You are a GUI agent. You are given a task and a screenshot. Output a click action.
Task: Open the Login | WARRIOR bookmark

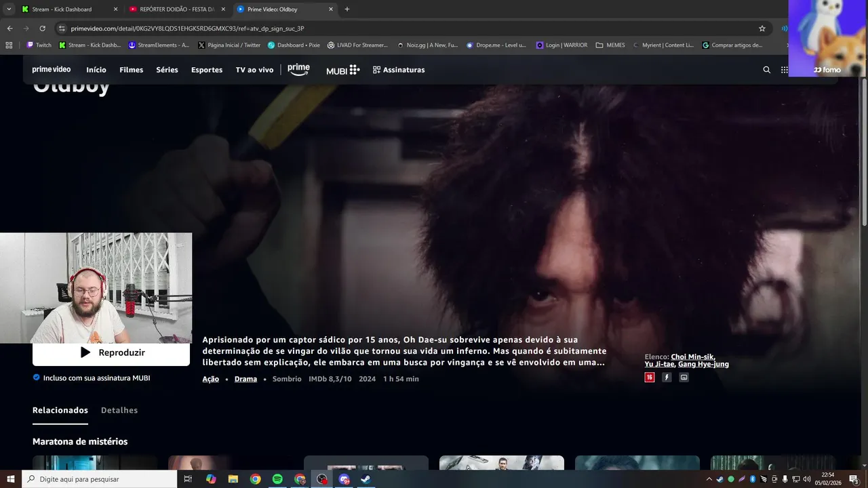[561, 45]
